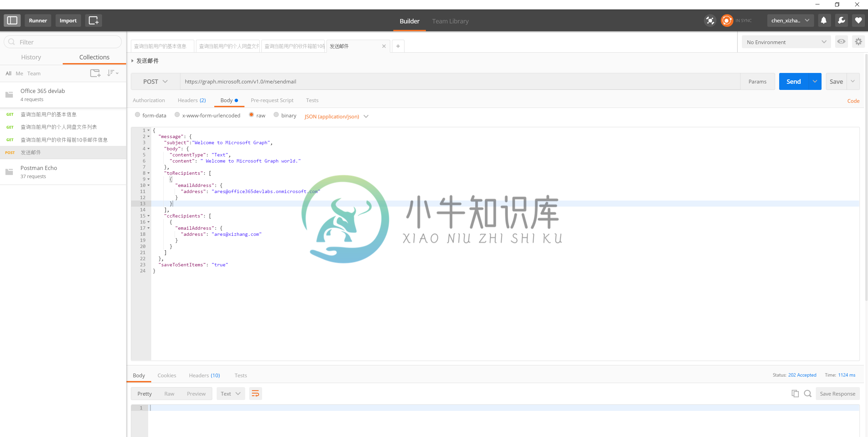Viewport: 868px width, 437px height.
Task: Select the 查询当前用户的收件箱前10条邮件信息 request
Action: point(63,140)
